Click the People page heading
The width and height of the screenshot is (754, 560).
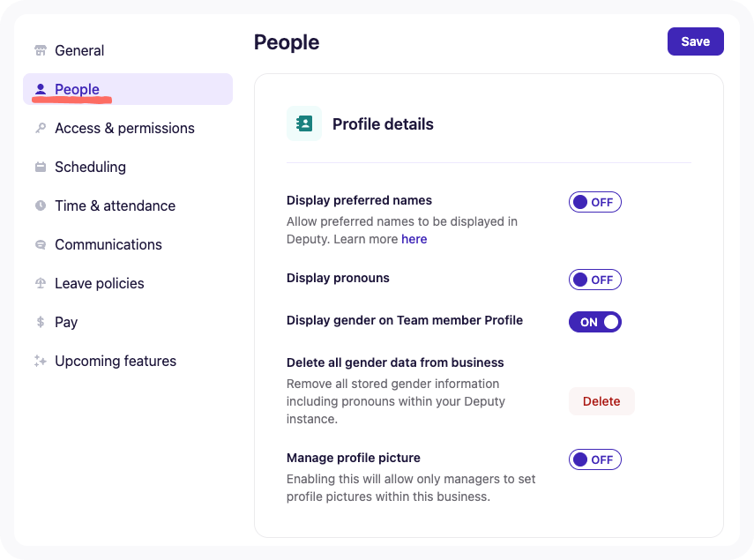[286, 41]
